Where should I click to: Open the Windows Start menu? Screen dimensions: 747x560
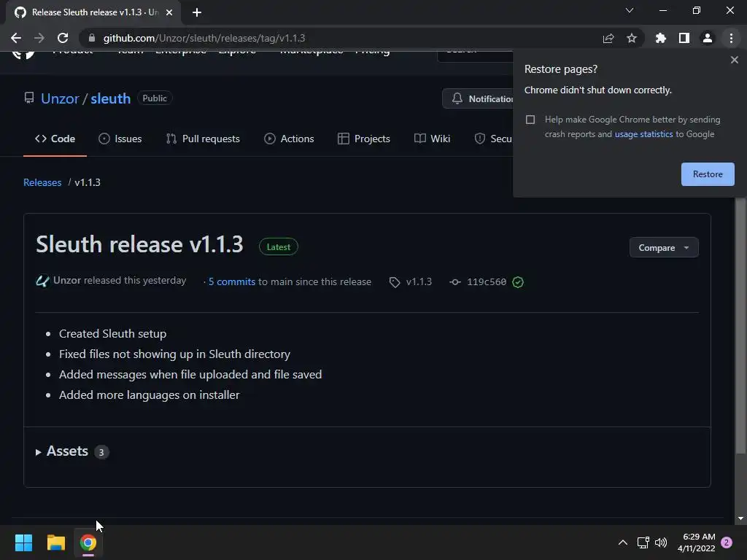23,542
